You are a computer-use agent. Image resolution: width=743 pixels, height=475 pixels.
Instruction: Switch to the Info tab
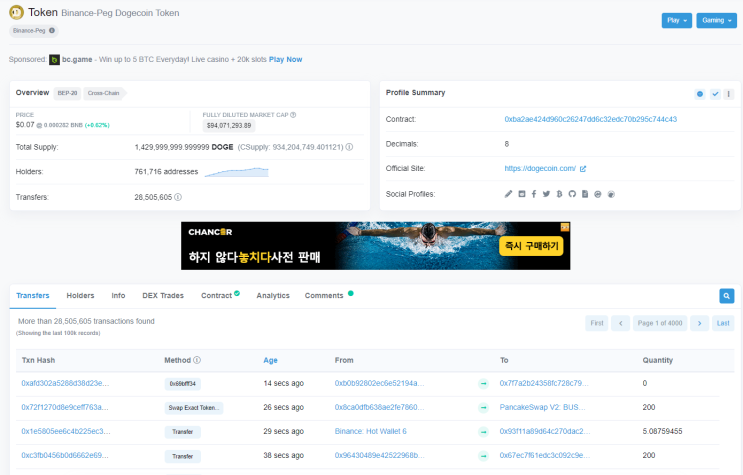click(118, 296)
